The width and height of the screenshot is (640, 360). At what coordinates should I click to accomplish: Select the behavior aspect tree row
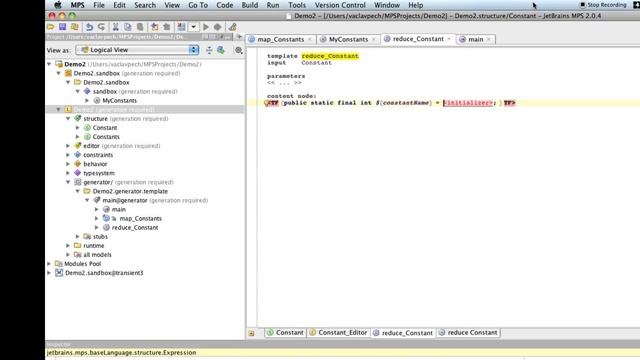95,164
